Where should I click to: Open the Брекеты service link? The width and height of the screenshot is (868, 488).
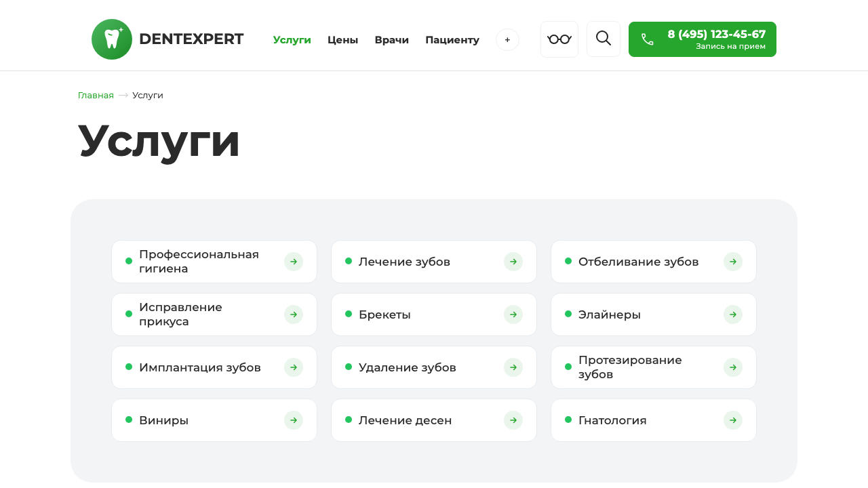click(434, 314)
